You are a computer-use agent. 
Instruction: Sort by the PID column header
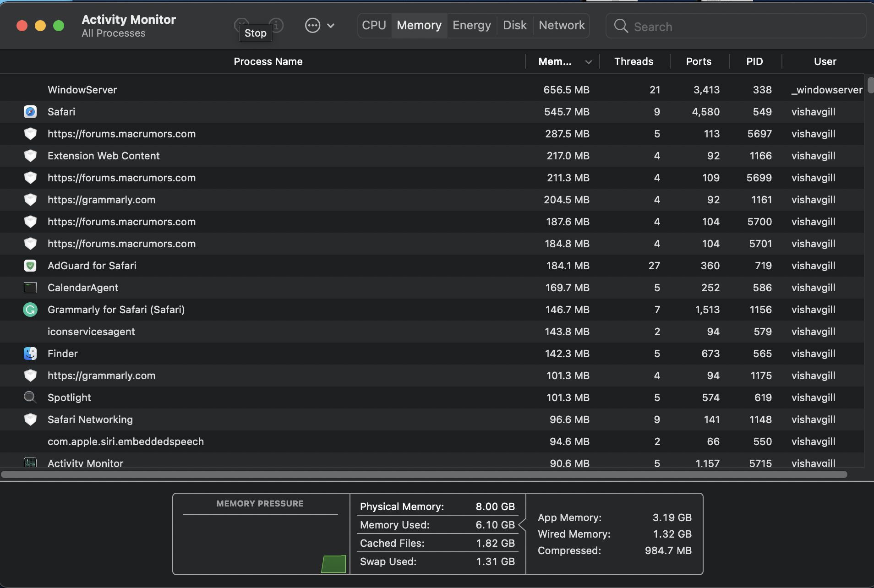754,61
